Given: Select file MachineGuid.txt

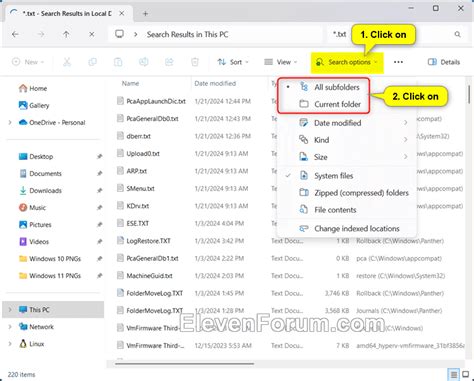Looking at the screenshot, I should [145, 276].
